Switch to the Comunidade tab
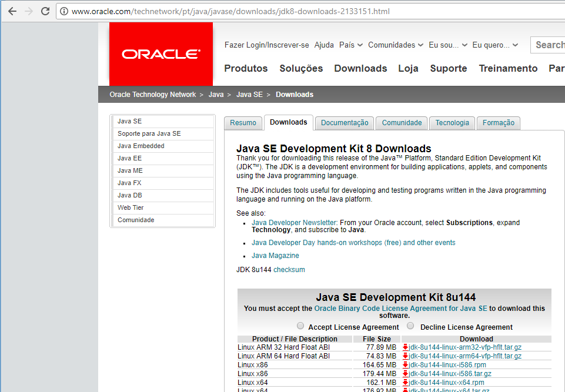 tap(402, 123)
